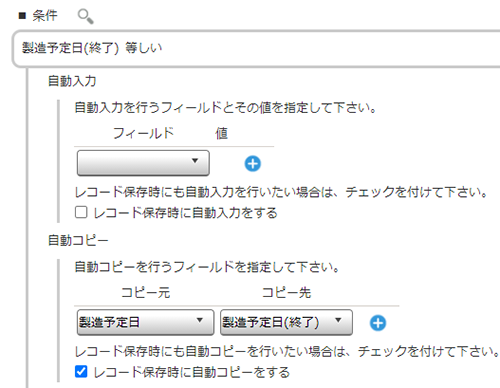This screenshot has height=388, width=500.
Task: Click the 自動入力を行うフィールドとその値 instruction text
Action: coord(172,108)
